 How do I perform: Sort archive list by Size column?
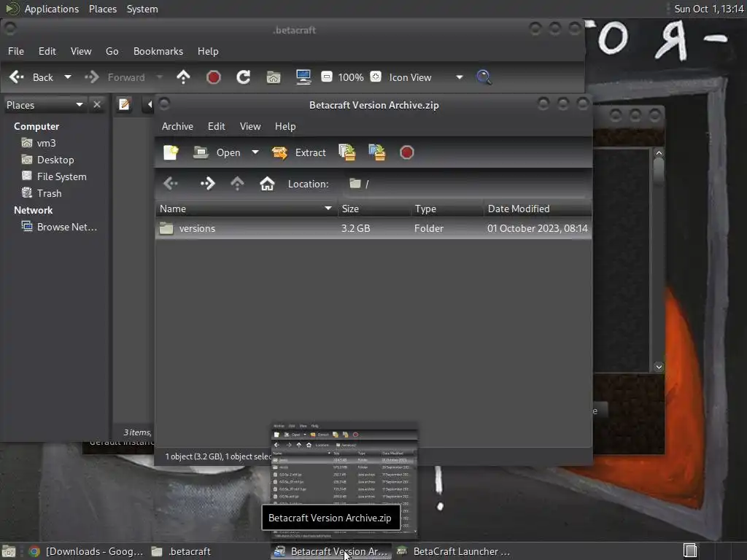pos(374,209)
